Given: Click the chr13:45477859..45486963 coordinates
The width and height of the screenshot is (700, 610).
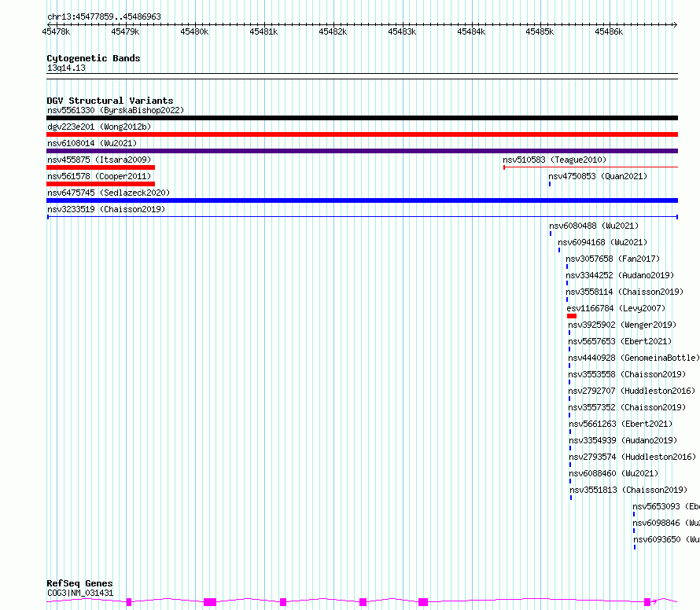Looking at the screenshot, I should pyautogui.click(x=104, y=17).
